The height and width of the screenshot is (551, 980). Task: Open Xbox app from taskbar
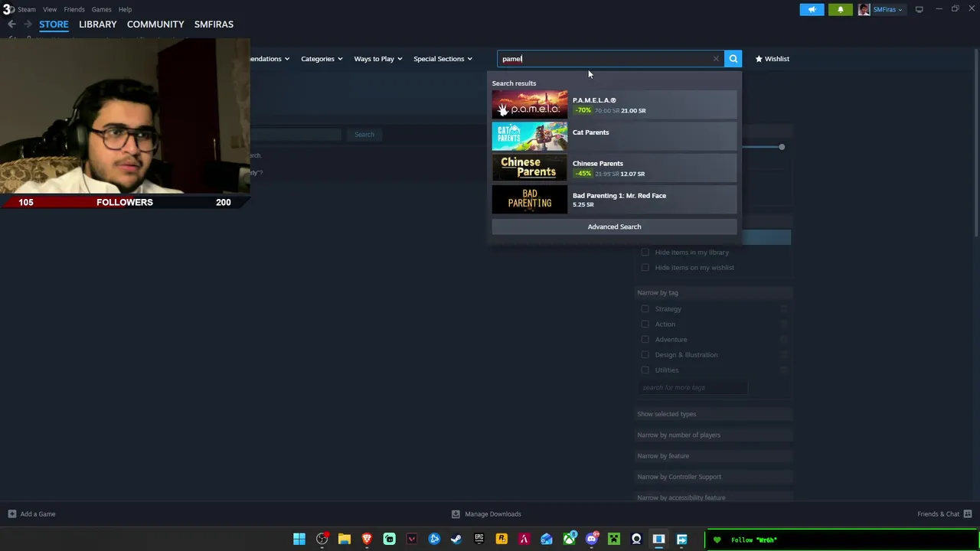point(569,540)
